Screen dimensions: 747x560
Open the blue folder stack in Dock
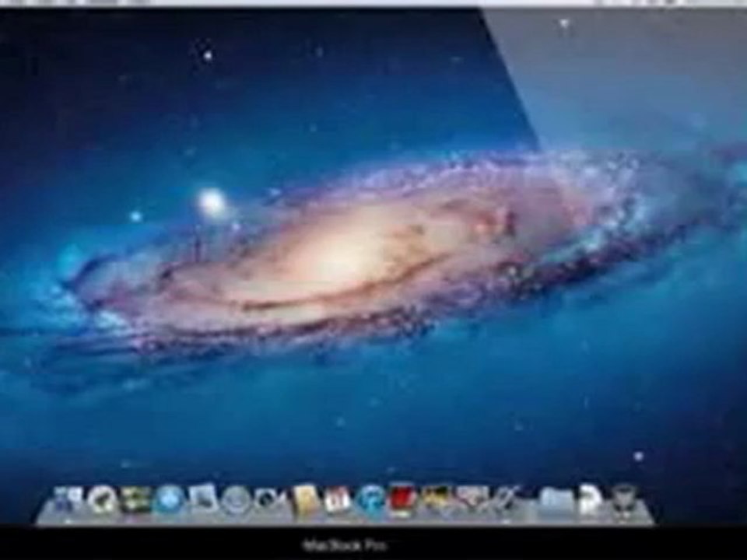tap(556, 501)
